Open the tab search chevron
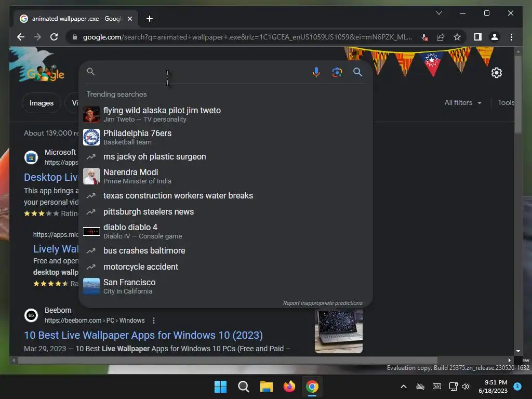532x399 pixels. coord(438,13)
